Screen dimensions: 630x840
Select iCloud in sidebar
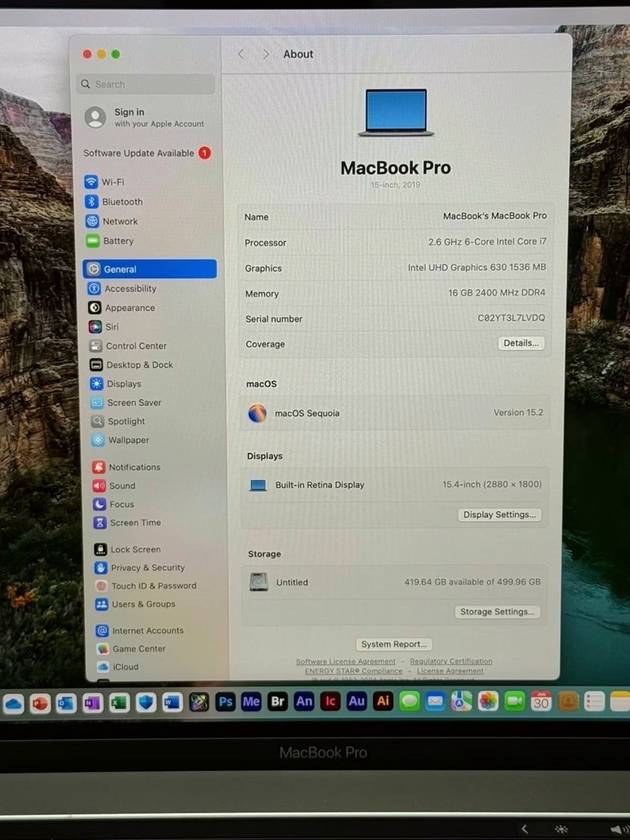click(118, 667)
